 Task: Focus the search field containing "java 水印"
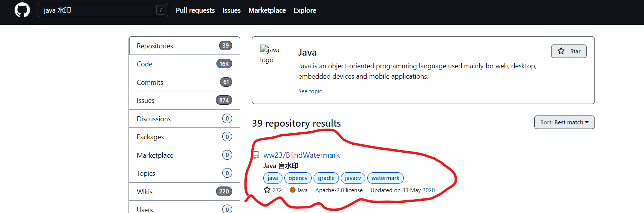point(102,10)
